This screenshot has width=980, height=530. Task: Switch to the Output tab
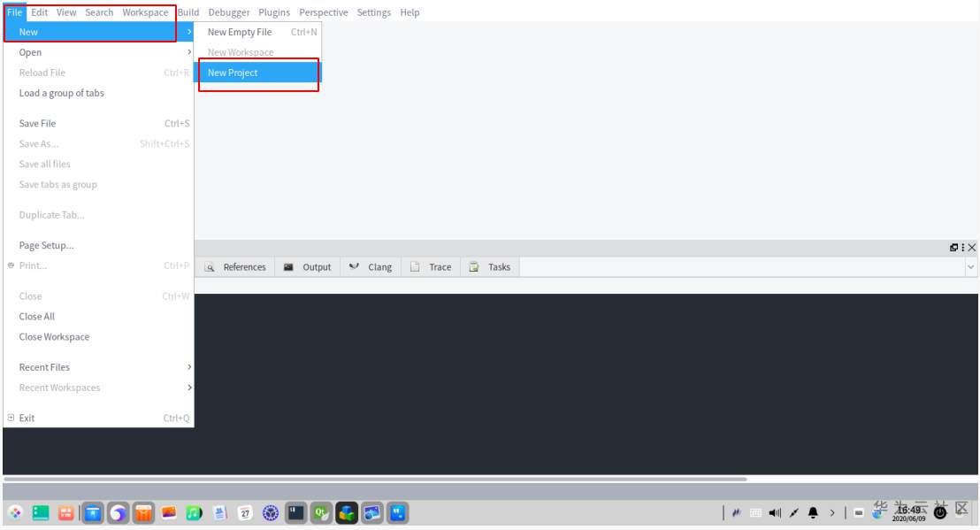(x=308, y=267)
